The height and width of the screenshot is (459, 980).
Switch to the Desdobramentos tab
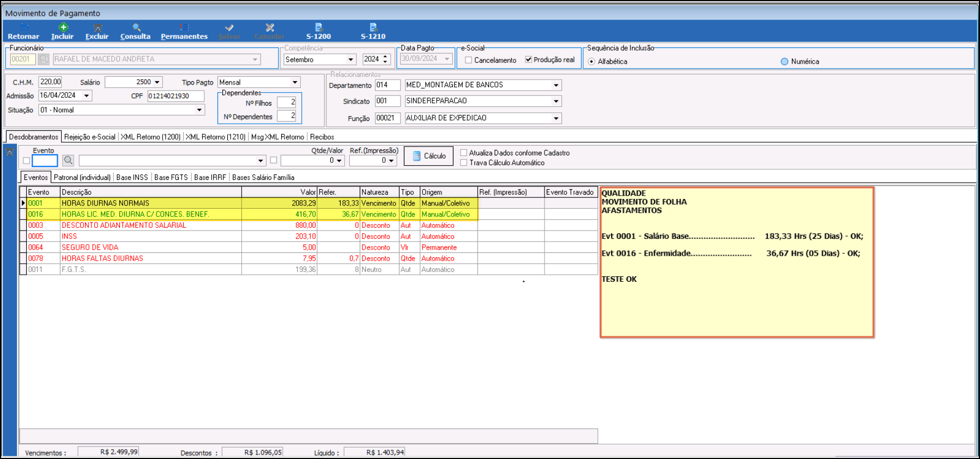click(x=33, y=137)
